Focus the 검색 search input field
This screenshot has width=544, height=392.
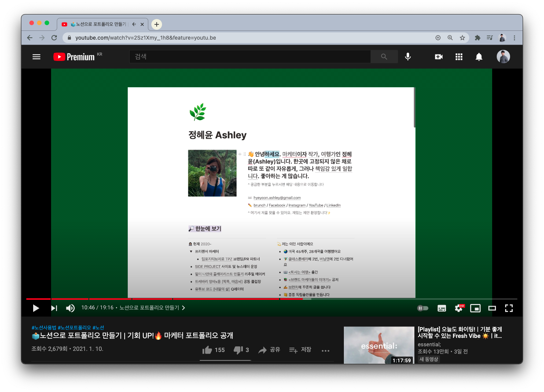click(x=250, y=57)
